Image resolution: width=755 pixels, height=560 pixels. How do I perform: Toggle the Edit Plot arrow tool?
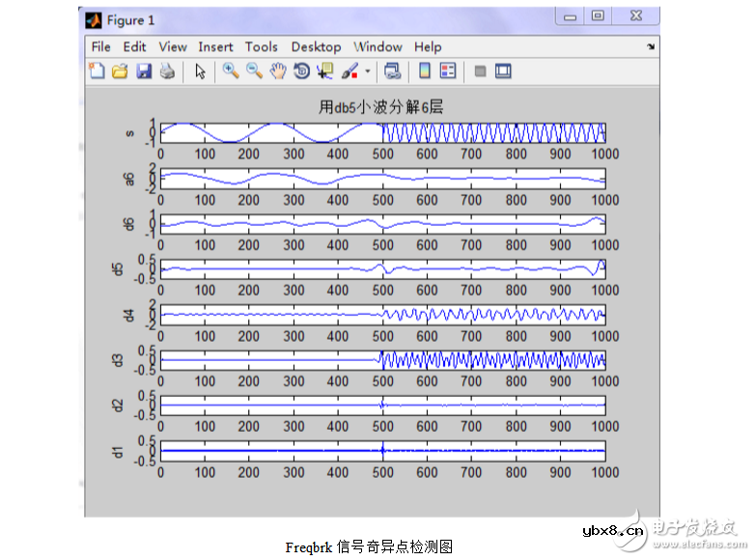click(200, 71)
